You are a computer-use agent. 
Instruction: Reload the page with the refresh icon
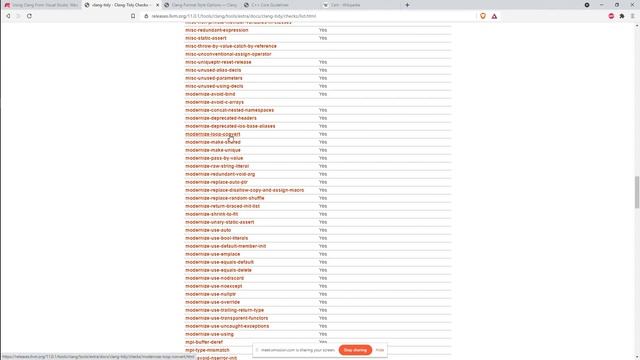29,16
